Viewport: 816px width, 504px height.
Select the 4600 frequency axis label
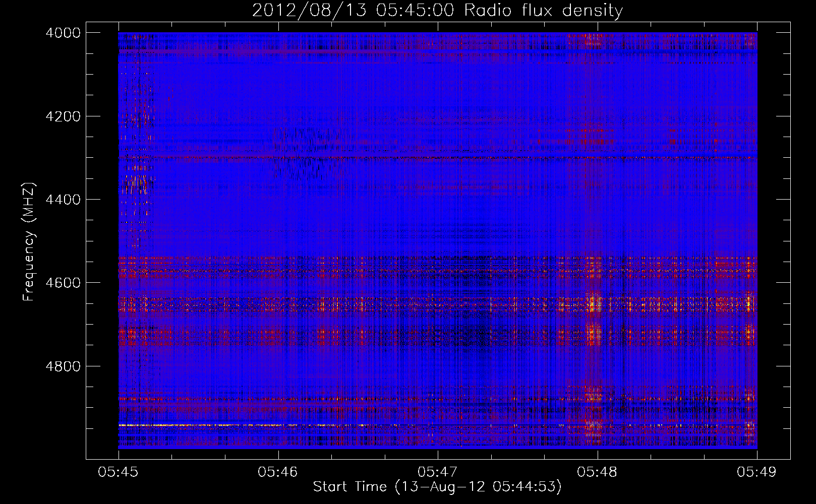(x=63, y=283)
